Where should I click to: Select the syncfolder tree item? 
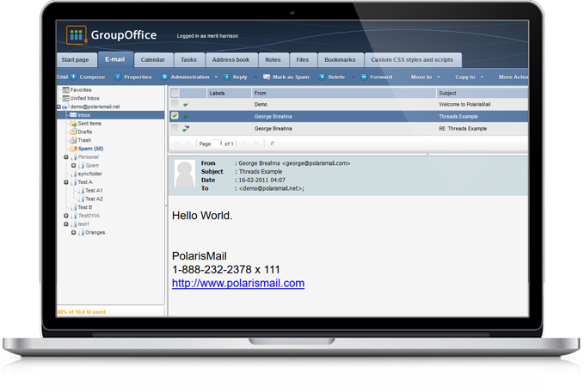(x=90, y=174)
